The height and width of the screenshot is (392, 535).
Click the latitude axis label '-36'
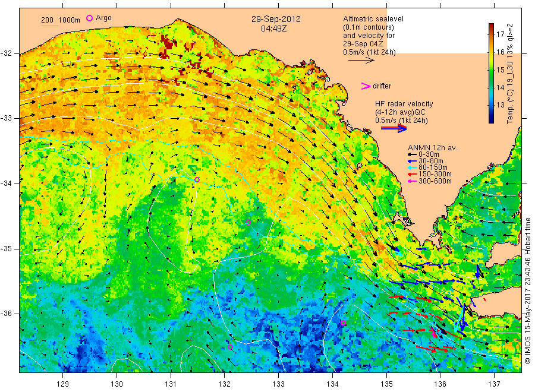pyautogui.click(x=7, y=314)
